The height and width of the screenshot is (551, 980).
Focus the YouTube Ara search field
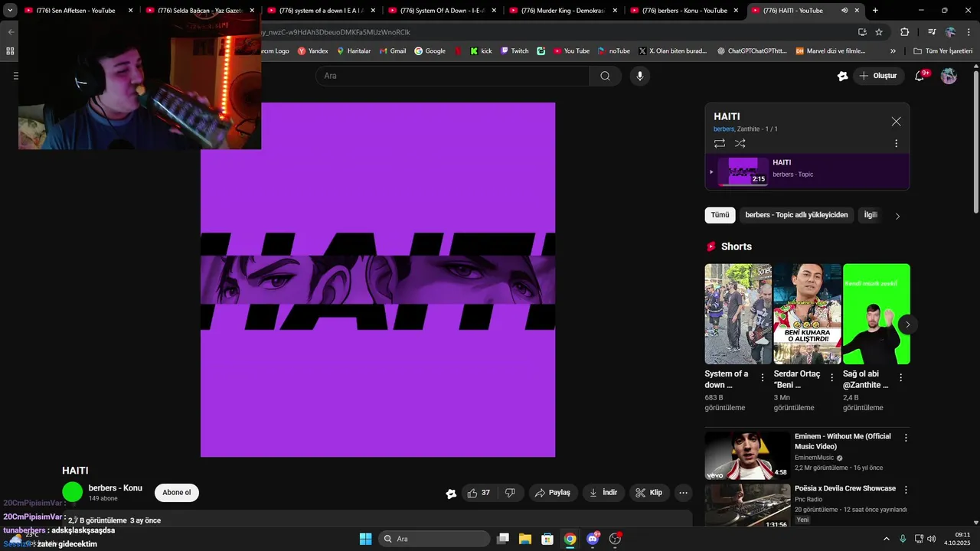[x=452, y=76]
